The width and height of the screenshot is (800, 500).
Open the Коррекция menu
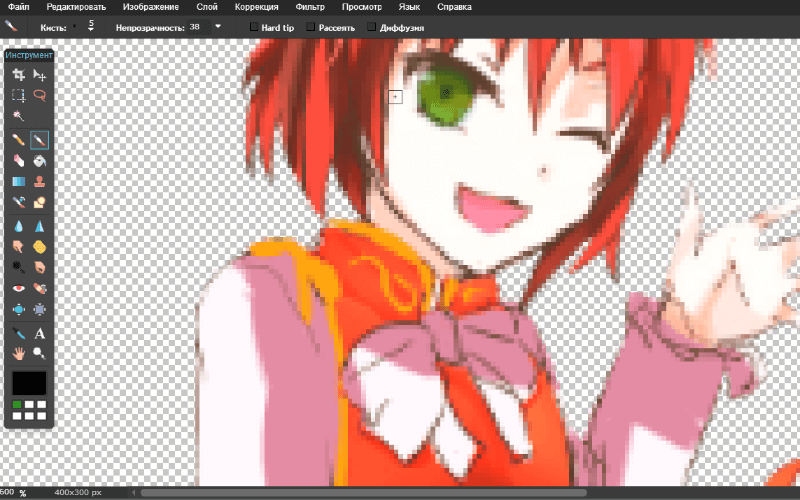[x=257, y=7]
